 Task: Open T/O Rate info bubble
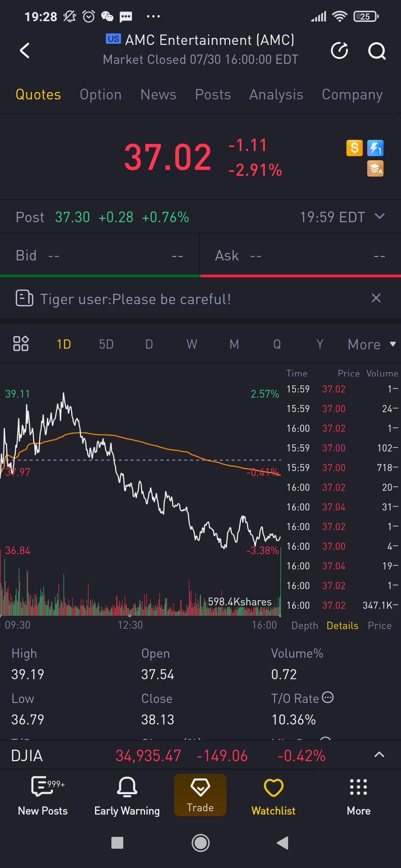click(327, 697)
